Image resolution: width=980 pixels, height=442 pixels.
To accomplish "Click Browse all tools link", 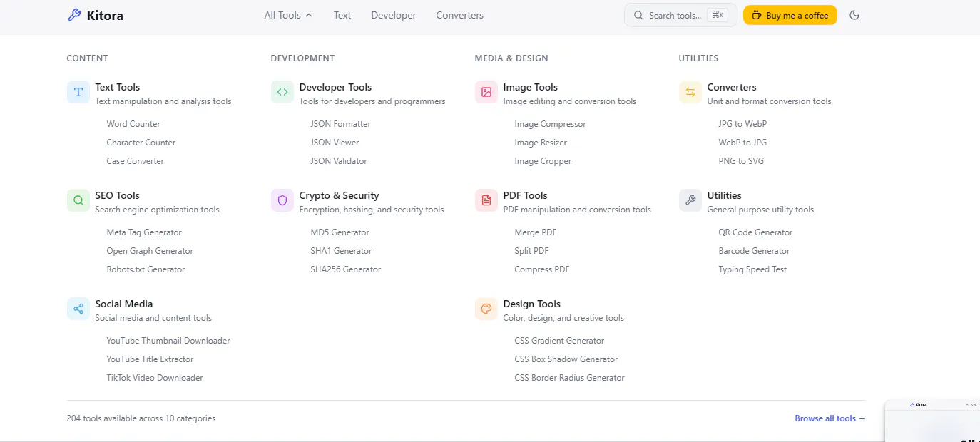I will coord(830,418).
